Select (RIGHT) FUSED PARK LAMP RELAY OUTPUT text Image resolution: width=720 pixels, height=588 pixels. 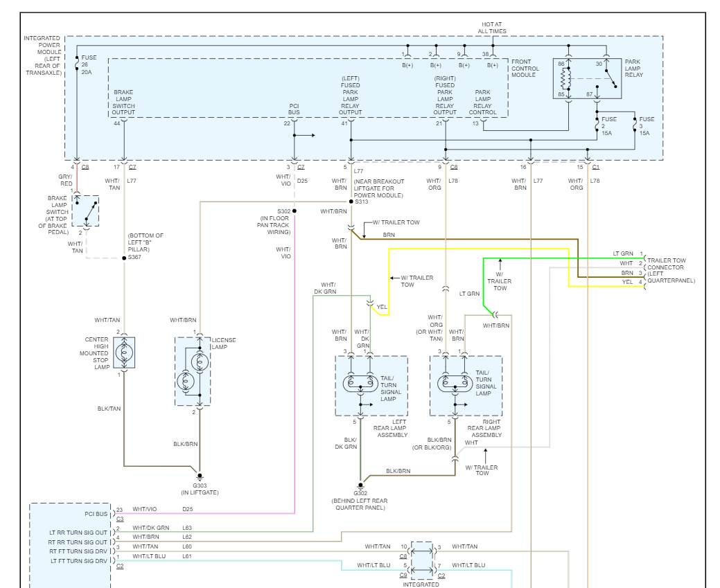[x=445, y=96]
